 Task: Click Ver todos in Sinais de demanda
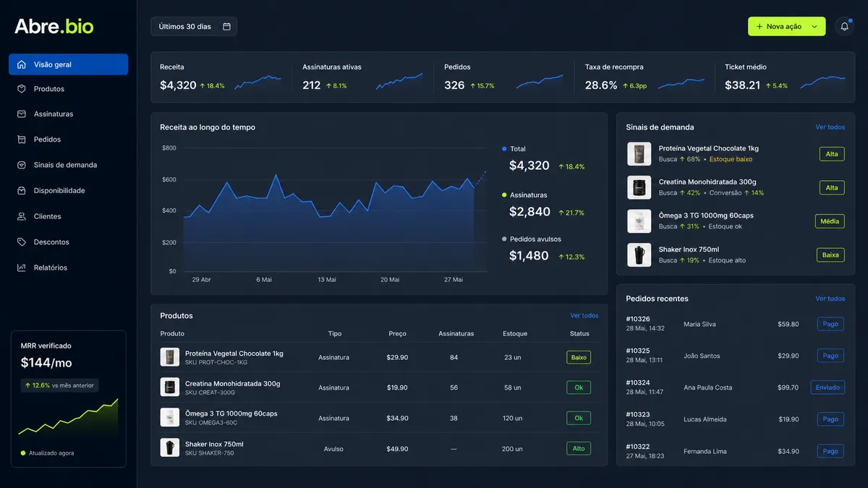(830, 127)
